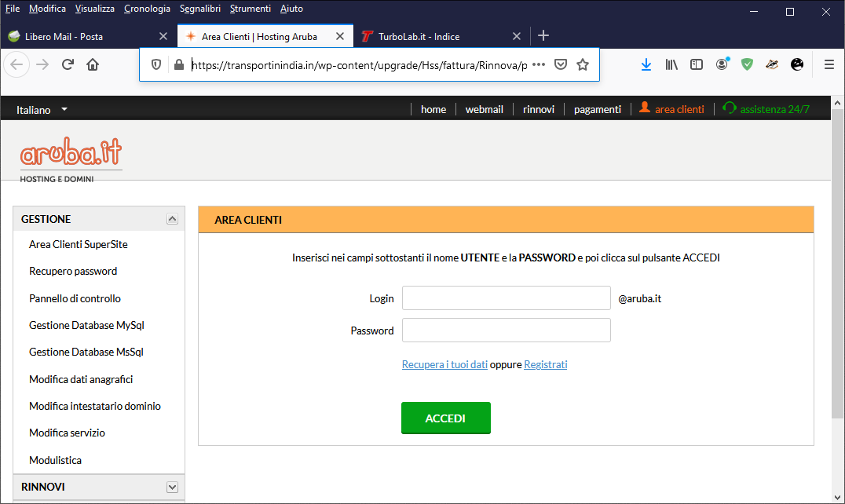Image resolution: width=845 pixels, height=504 pixels.
Task: Open the Firefox account avatar icon
Action: coord(722,64)
